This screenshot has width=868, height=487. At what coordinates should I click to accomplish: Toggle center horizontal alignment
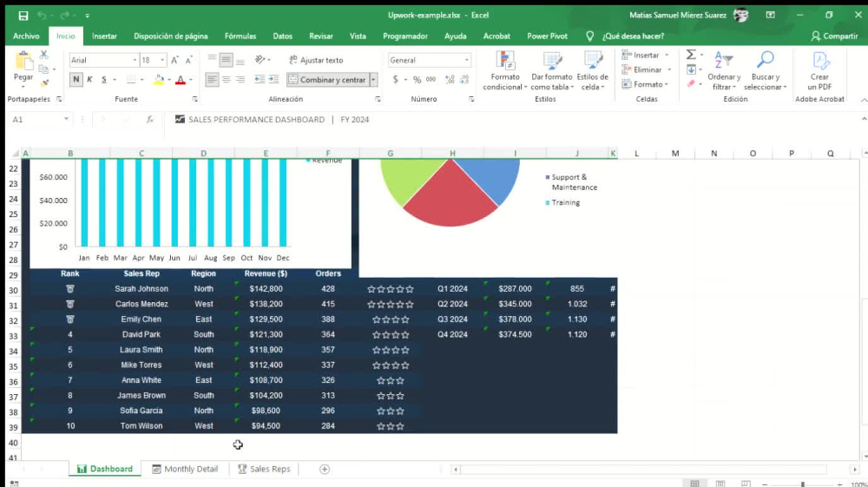(226, 80)
